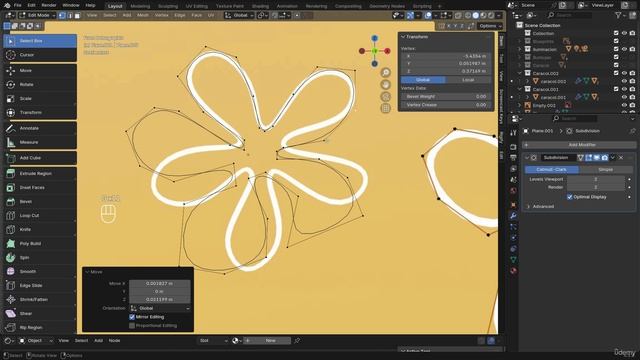Image resolution: width=640 pixels, height=360 pixels.
Task: Select the Measure tool
Action: (40, 142)
